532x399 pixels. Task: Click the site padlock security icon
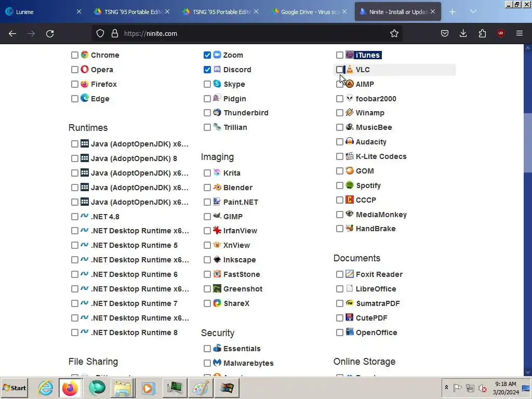pos(115,33)
